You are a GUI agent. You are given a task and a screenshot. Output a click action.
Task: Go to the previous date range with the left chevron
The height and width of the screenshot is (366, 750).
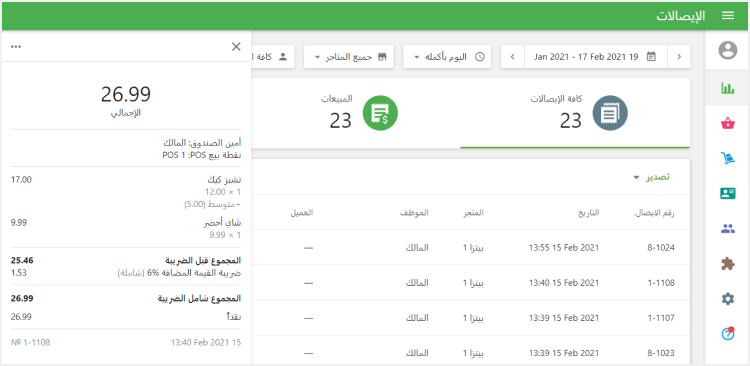tap(512, 57)
